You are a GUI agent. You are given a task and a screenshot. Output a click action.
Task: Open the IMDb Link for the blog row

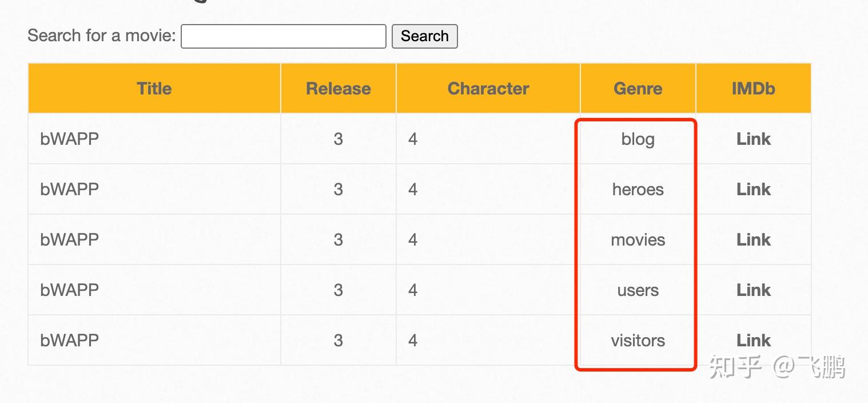click(x=753, y=139)
